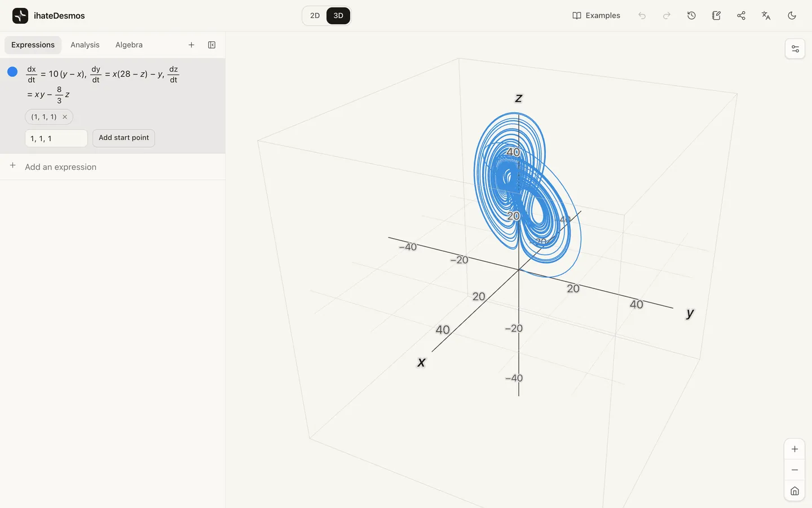Zoom in with the plus button
The image size is (812, 508).
(x=795, y=449)
